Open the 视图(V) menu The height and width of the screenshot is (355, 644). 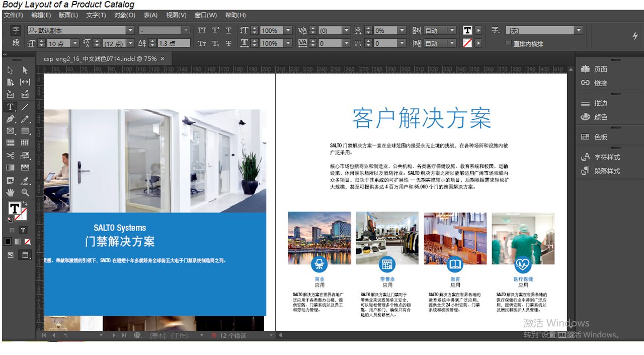click(176, 15)
